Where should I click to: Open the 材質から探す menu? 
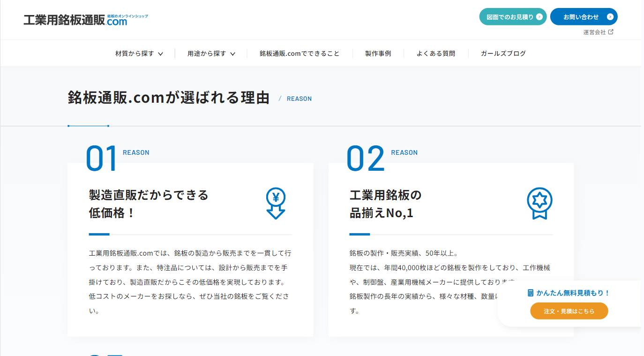(139, 53)
